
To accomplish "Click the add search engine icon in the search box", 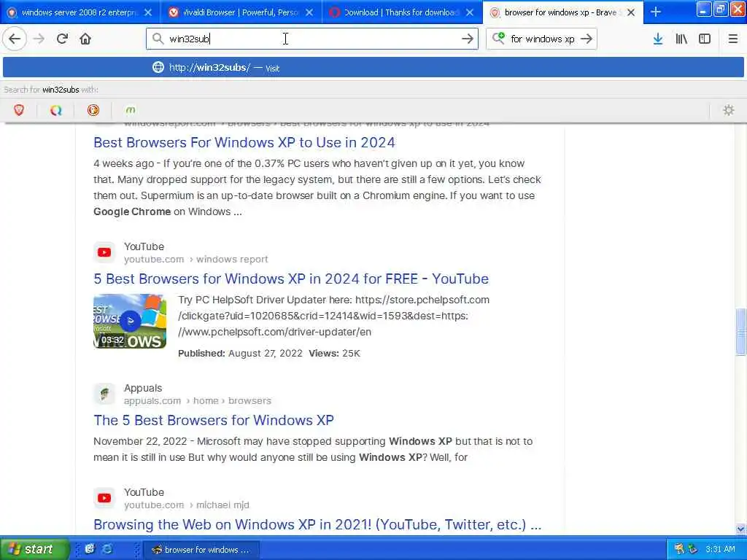I will coord(498,38).
